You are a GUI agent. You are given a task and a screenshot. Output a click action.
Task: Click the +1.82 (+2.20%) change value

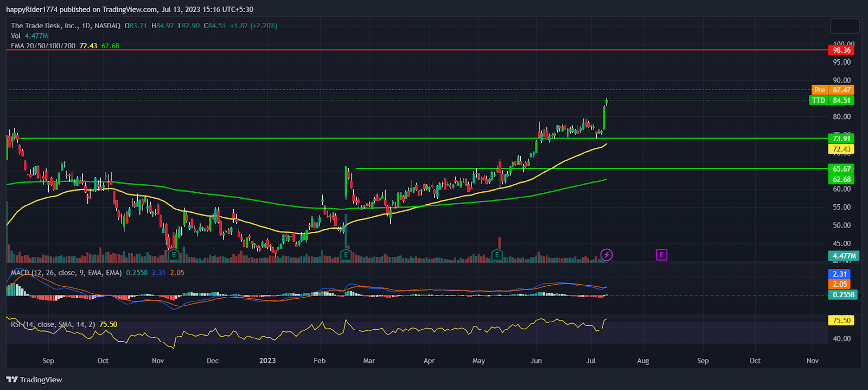(253, 26)
